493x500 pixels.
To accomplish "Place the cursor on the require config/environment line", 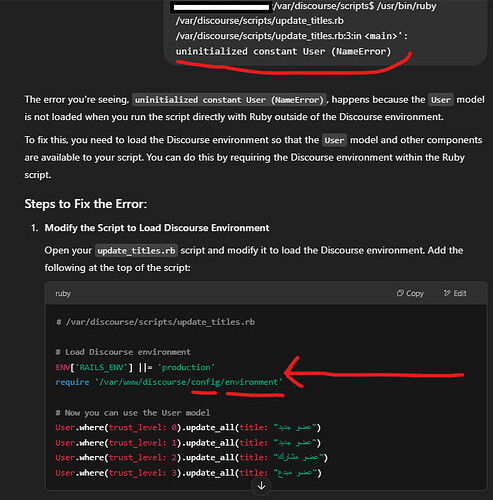I will click(169, 382).
